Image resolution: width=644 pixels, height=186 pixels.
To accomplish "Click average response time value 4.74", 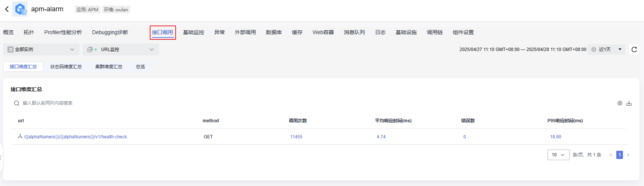I will pos(381,137).
